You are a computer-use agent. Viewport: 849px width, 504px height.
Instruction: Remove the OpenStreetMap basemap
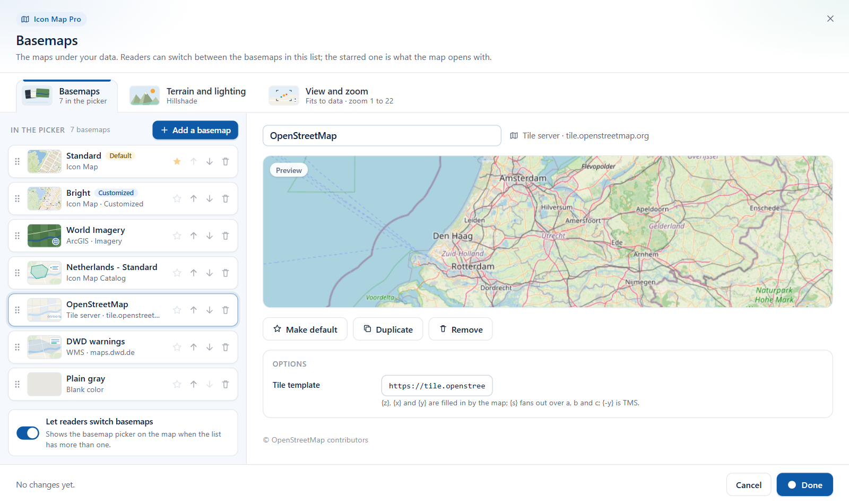461,329
